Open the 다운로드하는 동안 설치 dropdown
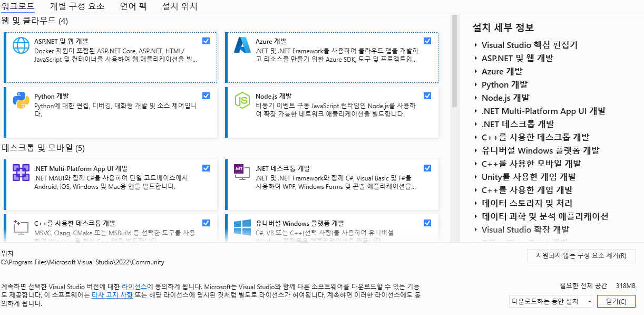The image size is (644, 315). [551, 301]
